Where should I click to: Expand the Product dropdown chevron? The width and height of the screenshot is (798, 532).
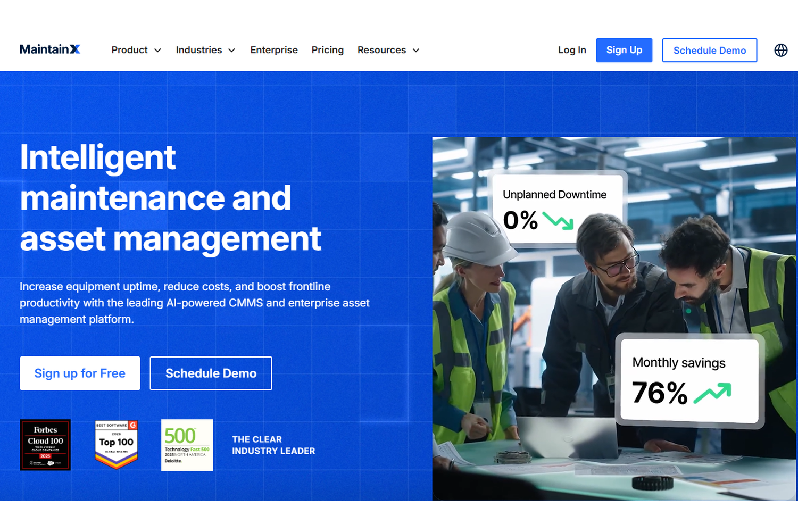click(x=157, y=51)
